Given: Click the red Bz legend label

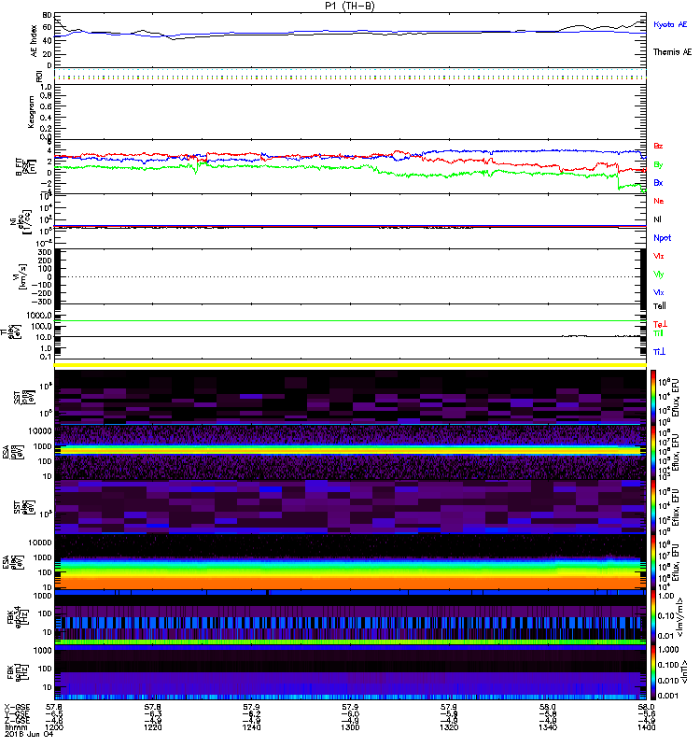Looking at the screenshot, I should 659,147.
